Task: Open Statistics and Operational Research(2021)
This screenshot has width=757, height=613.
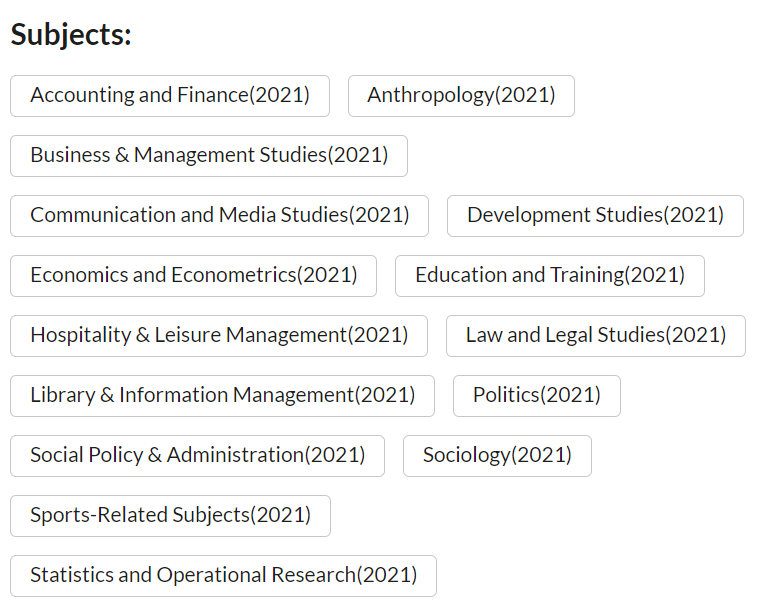Action: pos(223,576)
